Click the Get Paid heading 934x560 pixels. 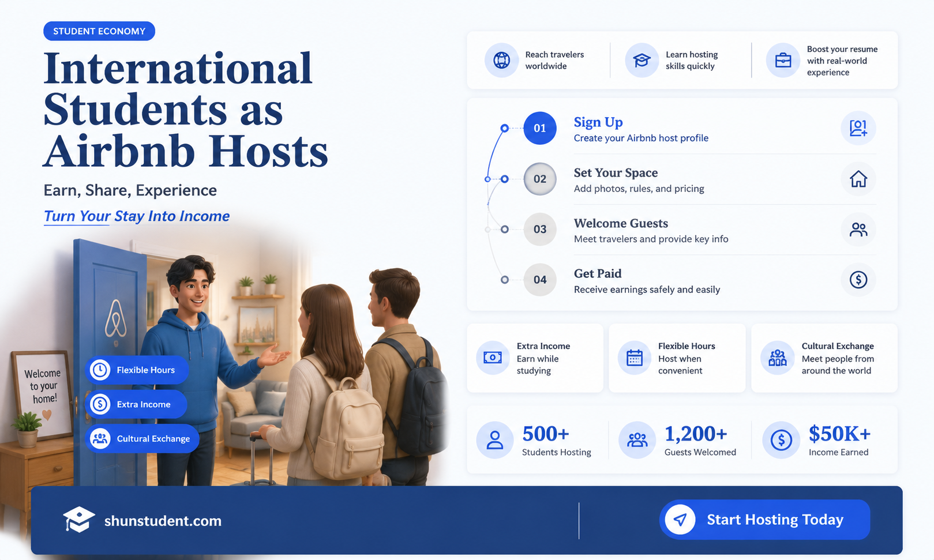[x=598, y=273]
